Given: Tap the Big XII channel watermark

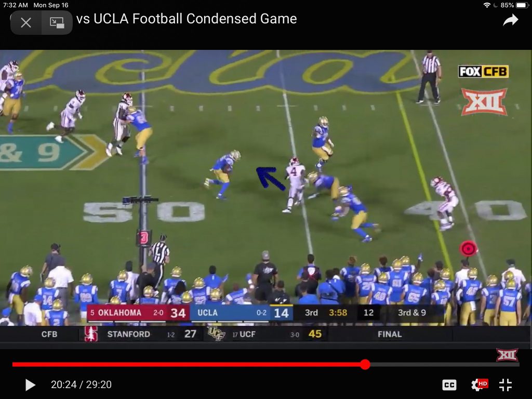Looking at the screenshot, I should 507,355.
